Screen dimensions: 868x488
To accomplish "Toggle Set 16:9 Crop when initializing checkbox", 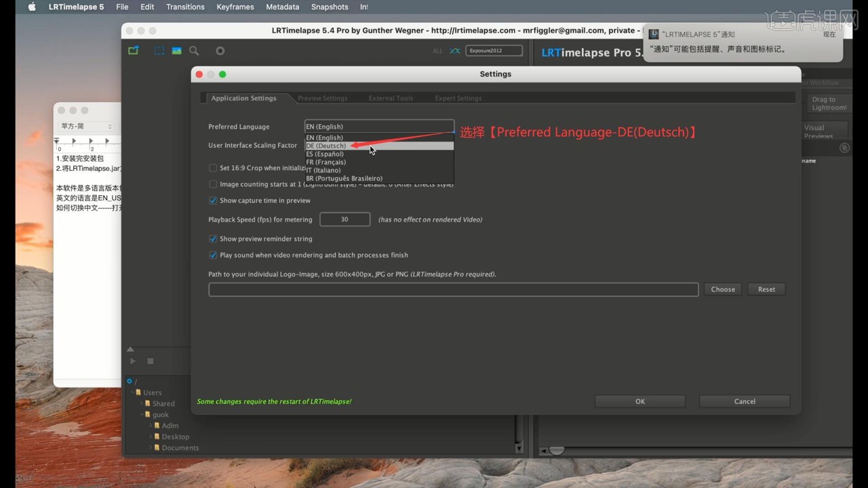I will coord(213,168).
